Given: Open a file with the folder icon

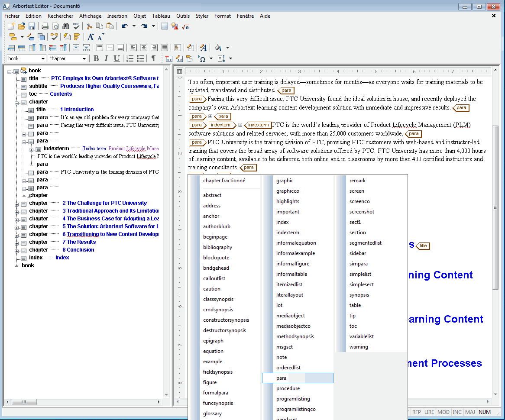Looking at the screenshot, I should pyautogui.click(x=22, y=26).
